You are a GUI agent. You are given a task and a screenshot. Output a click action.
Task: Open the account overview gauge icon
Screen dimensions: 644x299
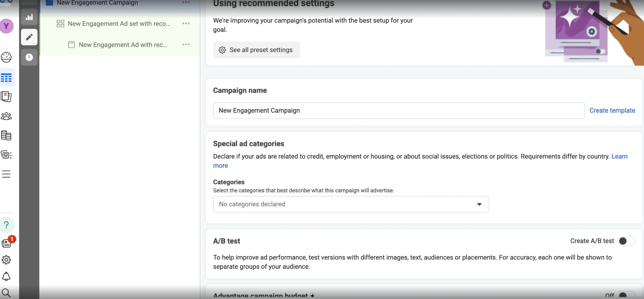(x=7, y=57)
